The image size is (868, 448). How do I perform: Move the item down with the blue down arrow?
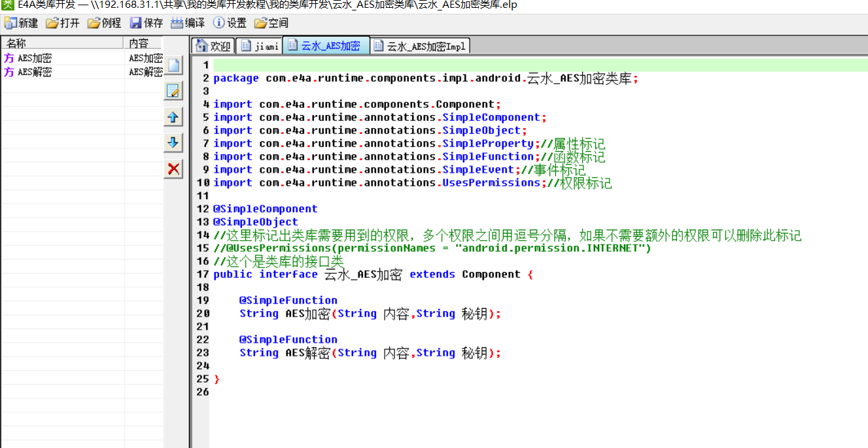pos(173,143)
